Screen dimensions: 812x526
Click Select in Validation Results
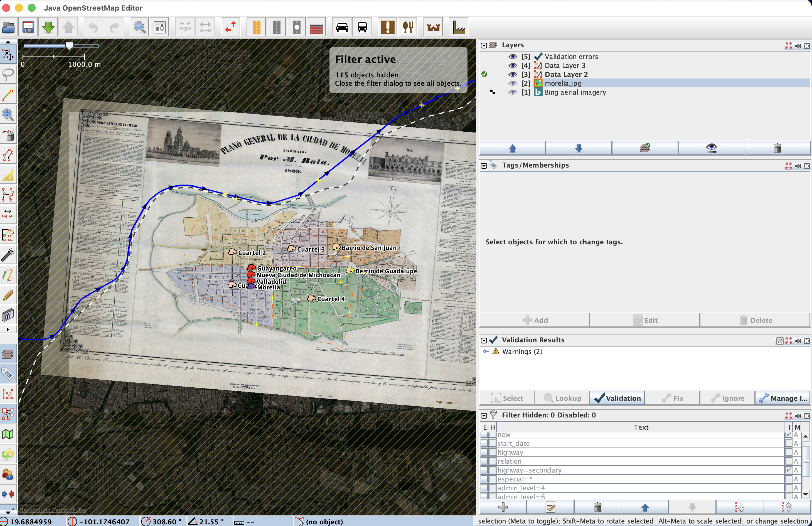(x=507, y=398)
